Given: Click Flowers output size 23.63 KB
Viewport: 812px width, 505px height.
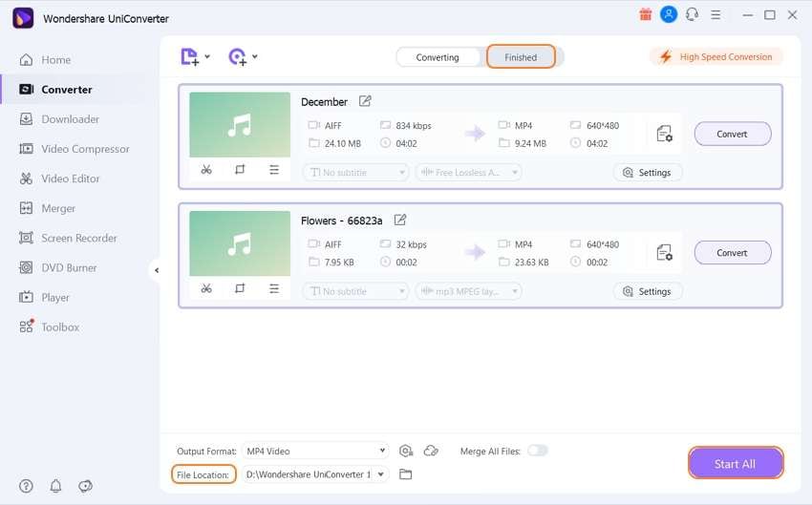Looking at the screenshot, I should point(531,263).
